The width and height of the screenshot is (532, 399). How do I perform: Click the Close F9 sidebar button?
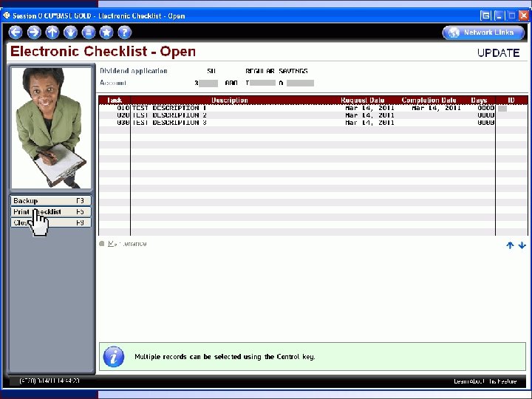click(x=50, y=222)
